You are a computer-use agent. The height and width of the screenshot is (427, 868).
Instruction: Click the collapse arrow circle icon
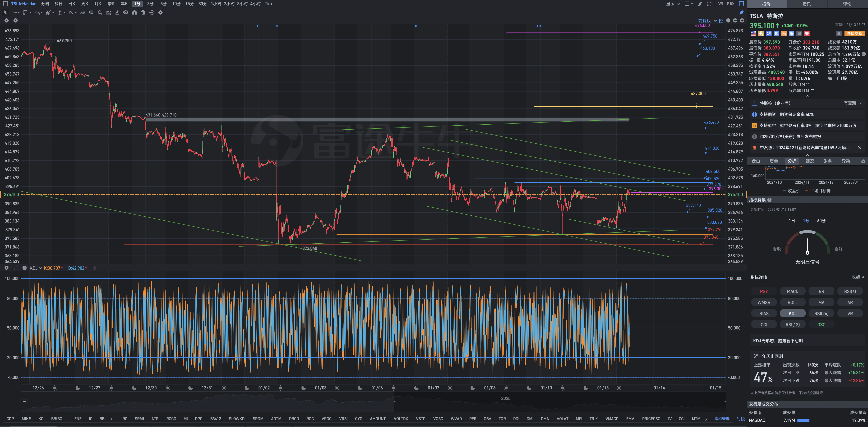15,21
